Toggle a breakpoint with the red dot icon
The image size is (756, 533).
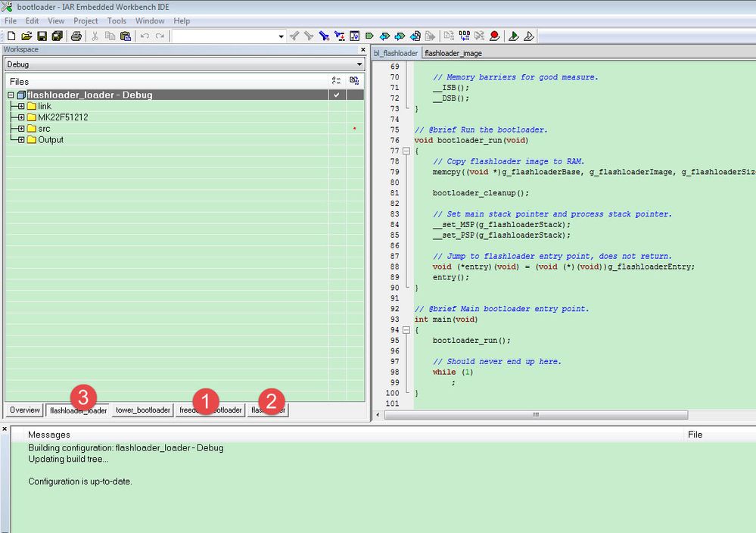point(494,36)
